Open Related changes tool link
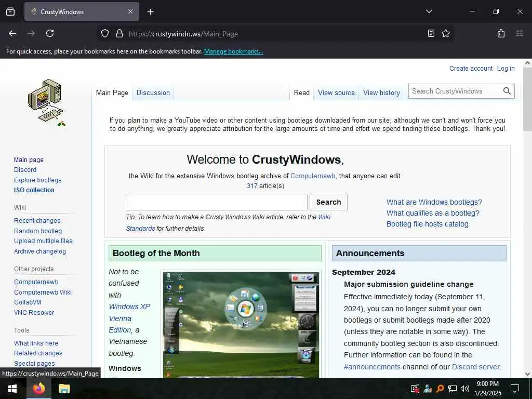Image resolution: width=532 pixels, height=399 pixels. pyautogui.click(x=38, y=353)
